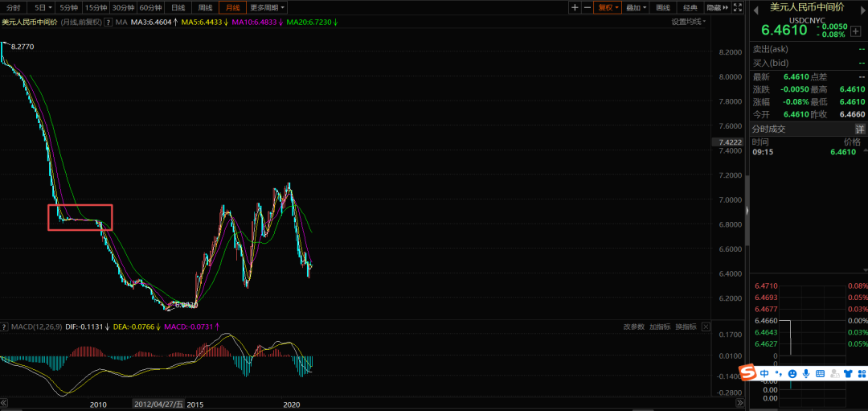Open the 5日 period dropdown
Image resolution: width=868 pixels, height=411 pixels.
[42, 8]
